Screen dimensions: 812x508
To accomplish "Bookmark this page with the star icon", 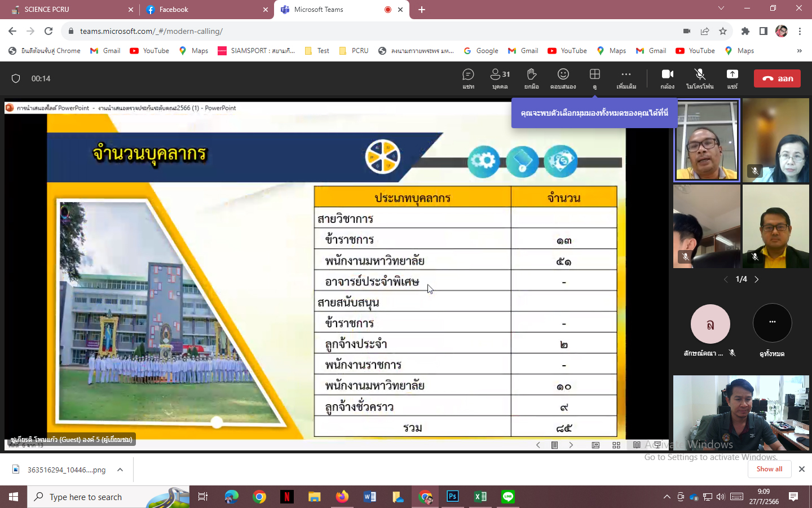I will point(723,31).
